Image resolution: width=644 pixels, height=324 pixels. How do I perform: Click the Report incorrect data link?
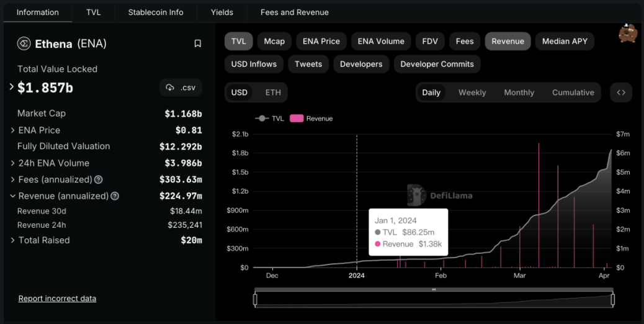(x=57, y=299)
